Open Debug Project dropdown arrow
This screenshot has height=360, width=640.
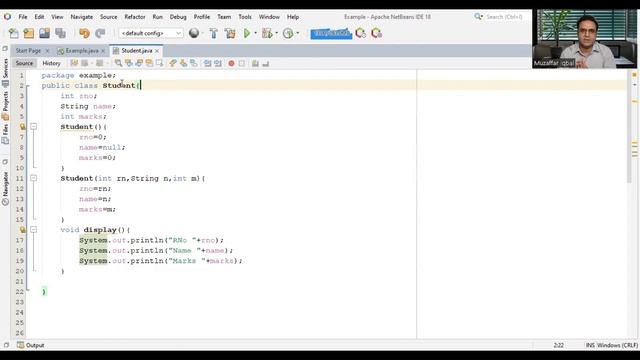(x=276, y=33)
